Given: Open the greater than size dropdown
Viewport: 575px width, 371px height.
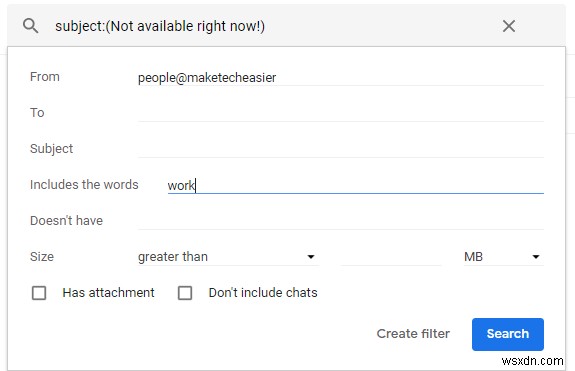Looking at the screenshot, I should click(x=228, y=257).
